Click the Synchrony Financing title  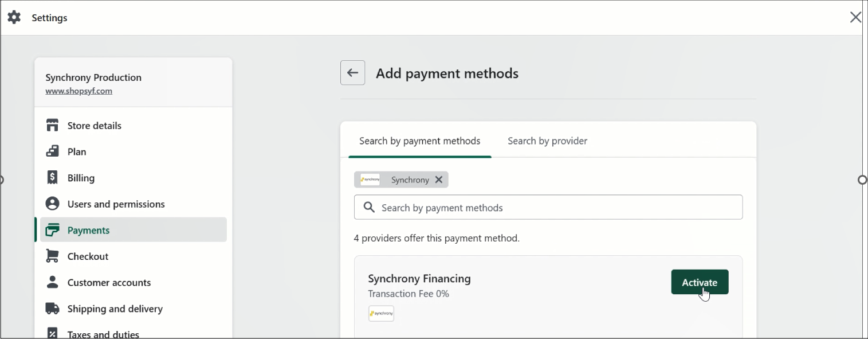point(419,278)
